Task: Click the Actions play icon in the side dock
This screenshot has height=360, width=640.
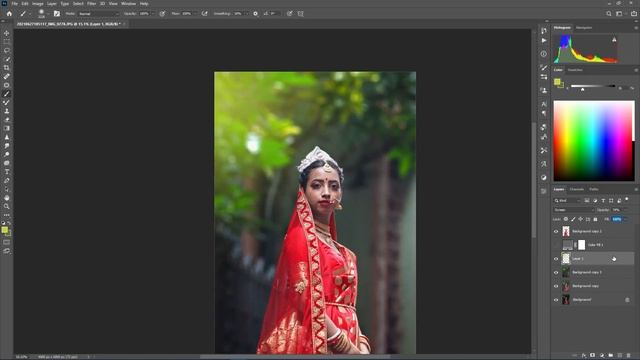Action: click(x=544, y=40)
